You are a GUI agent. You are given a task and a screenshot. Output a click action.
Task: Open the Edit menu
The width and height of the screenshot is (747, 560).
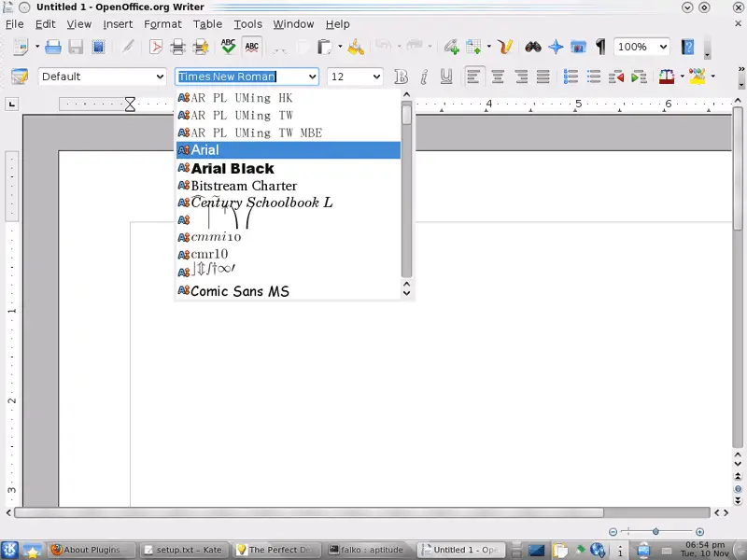coord(45,24)
